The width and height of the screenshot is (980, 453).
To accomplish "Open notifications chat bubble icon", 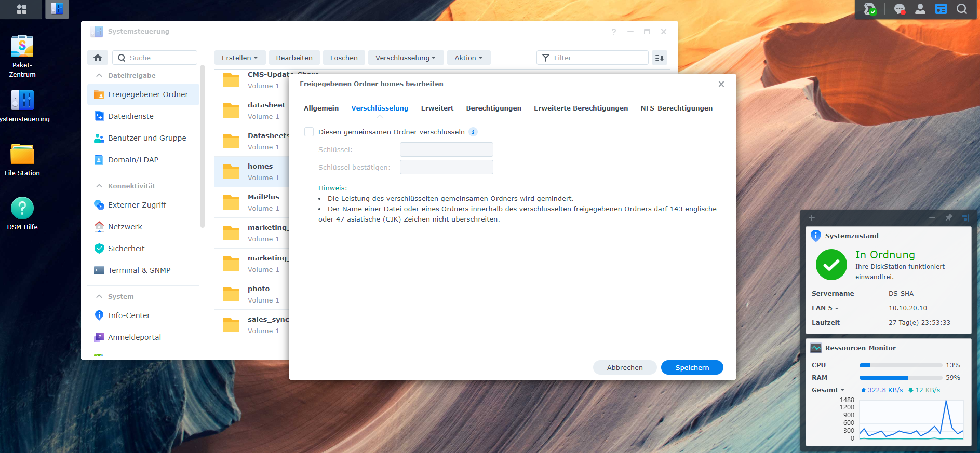I will pyautogui.click(x=900, y=9).
